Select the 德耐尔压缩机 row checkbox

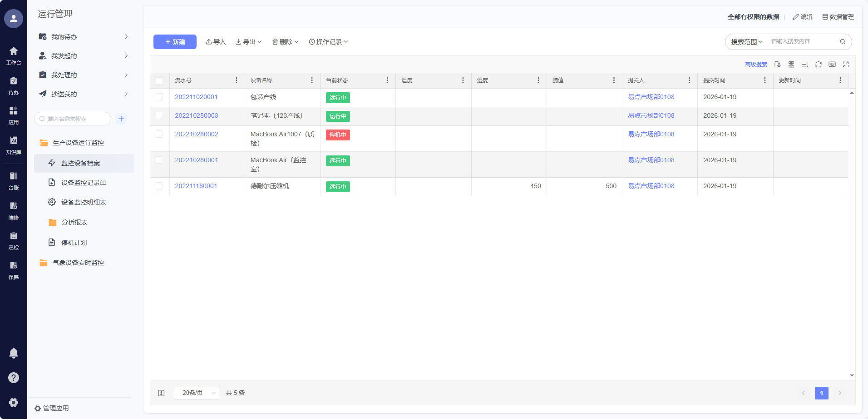pyautogui.click(x=159, y=186)
